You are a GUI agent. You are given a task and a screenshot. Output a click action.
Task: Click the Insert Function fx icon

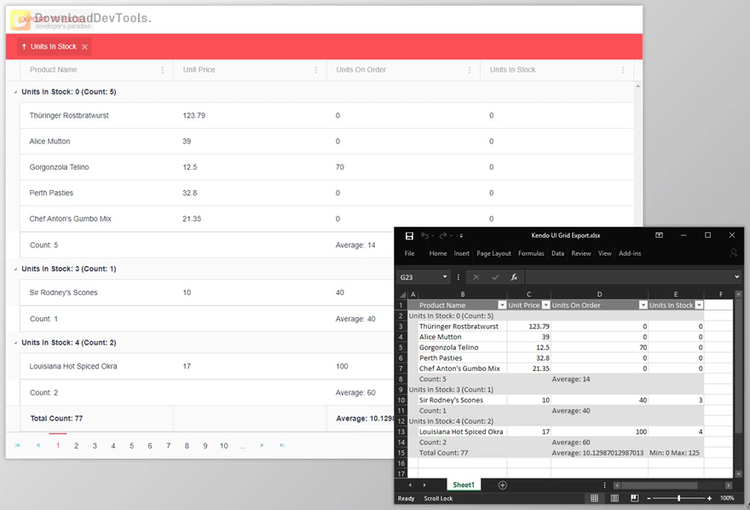[514, 277]
